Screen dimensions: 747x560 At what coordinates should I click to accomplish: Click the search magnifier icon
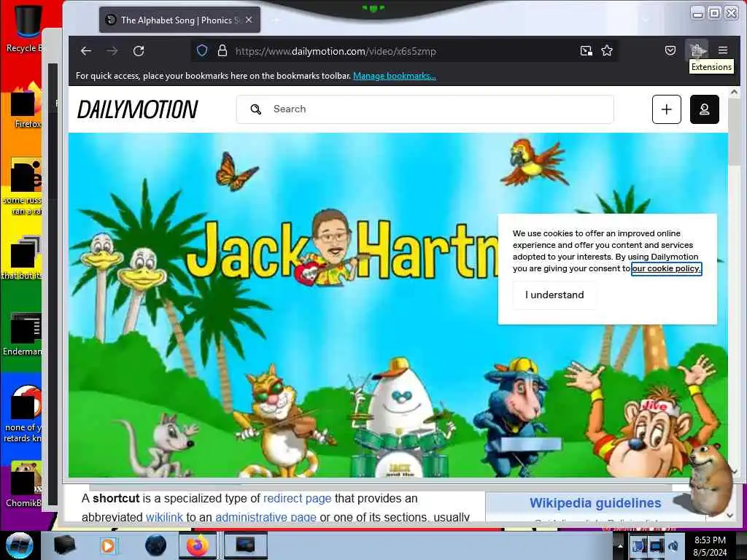pyautogui.click(x=256, y=109)
